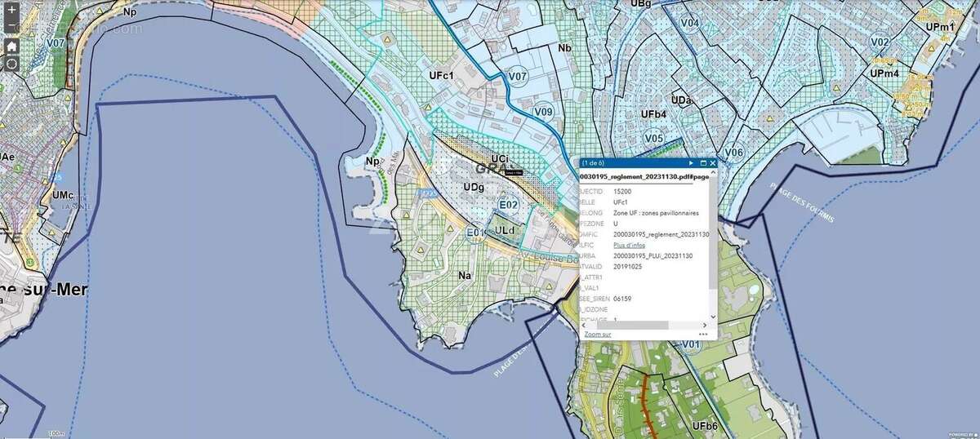Viewport: 980px width, 439px height.
Task: Click the My Location target button
Action: pos(12,64)
